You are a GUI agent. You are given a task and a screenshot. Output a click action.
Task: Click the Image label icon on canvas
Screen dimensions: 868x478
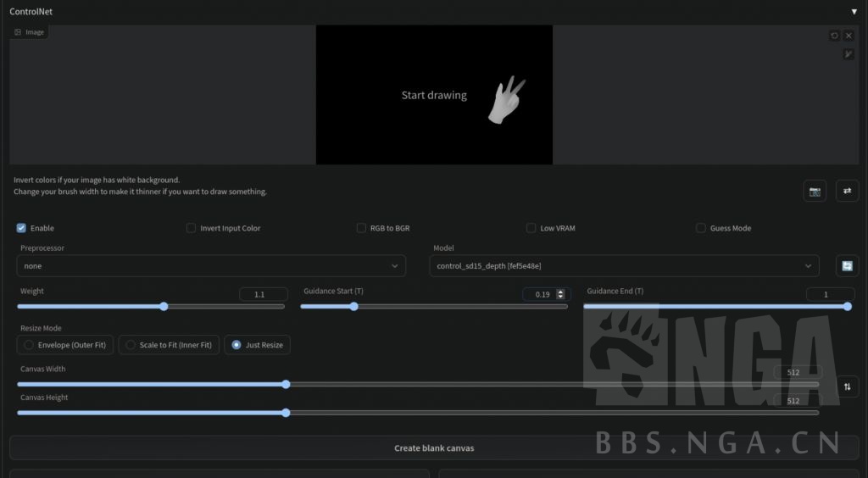click(x=18, y=32)
